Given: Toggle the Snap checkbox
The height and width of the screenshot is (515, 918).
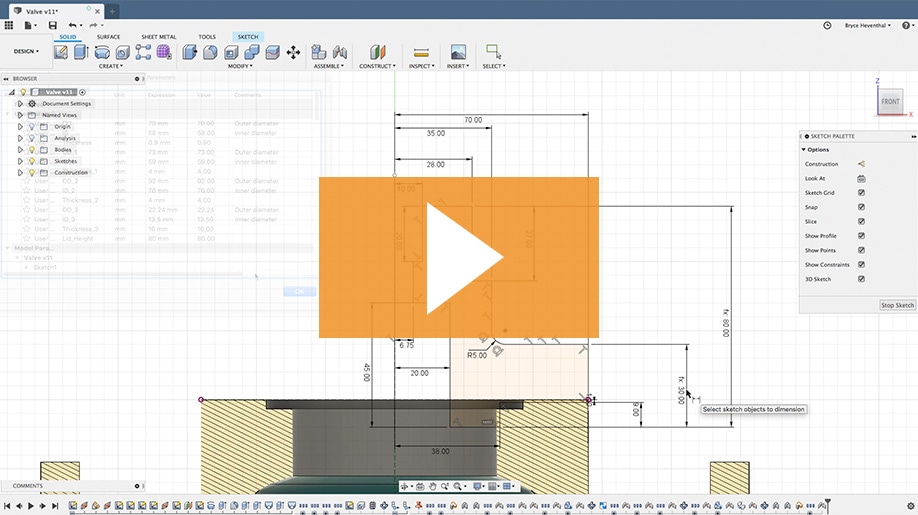Looking at the screenshot, I should coord(861,207).
